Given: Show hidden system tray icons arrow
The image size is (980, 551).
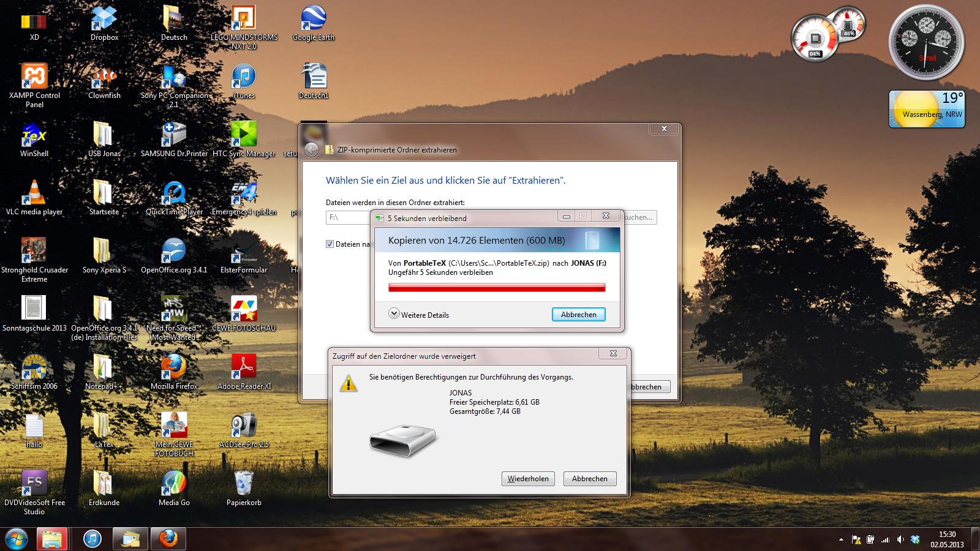Looking at the screenshot, I should [x=841, y=539].
